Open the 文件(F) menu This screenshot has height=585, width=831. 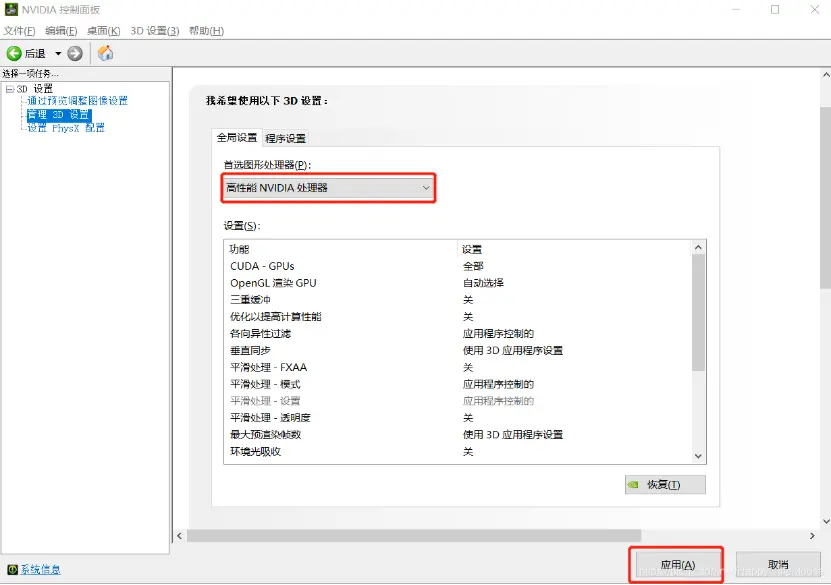tap(20, 31)
